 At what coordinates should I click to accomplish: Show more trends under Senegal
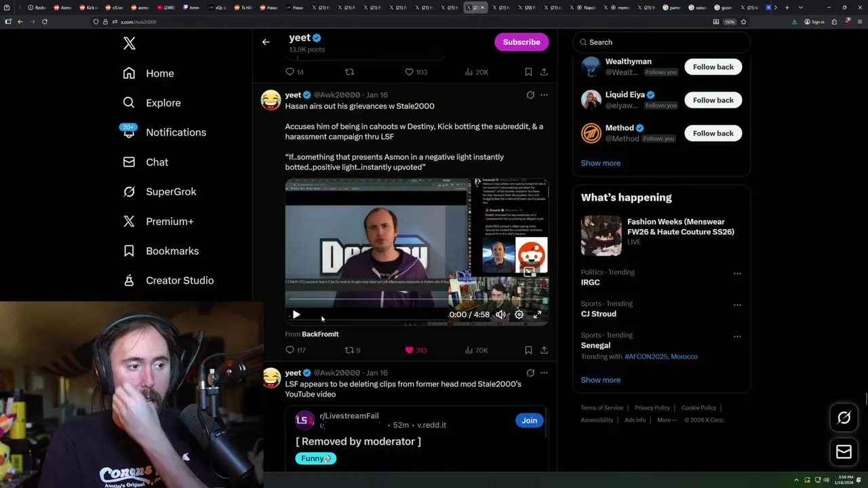[600, 380]
